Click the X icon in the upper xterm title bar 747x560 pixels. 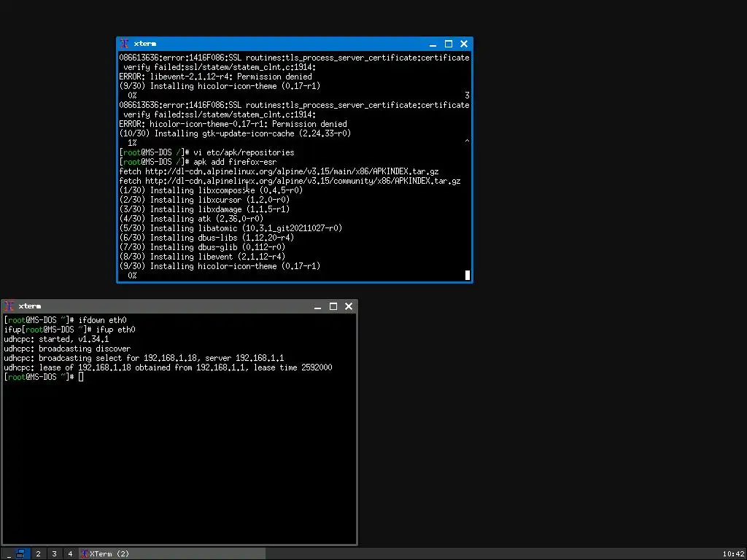[x=124, y=44]
